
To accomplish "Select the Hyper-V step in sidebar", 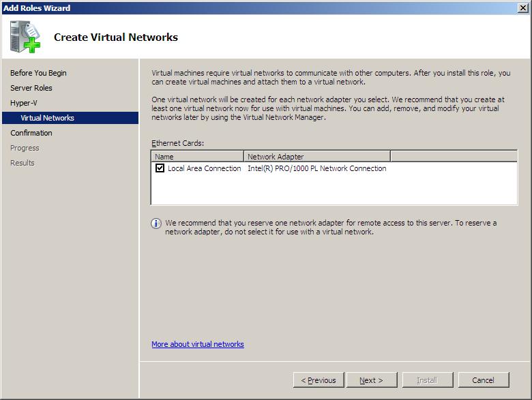I will (24, 103).
